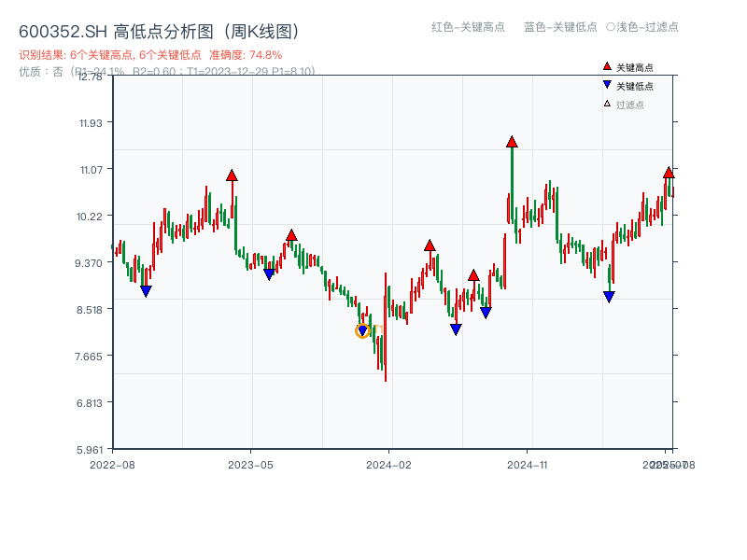747x560 pixels.
Task: Click the 准确度: 74.8% text
Action: click(246, 55)
